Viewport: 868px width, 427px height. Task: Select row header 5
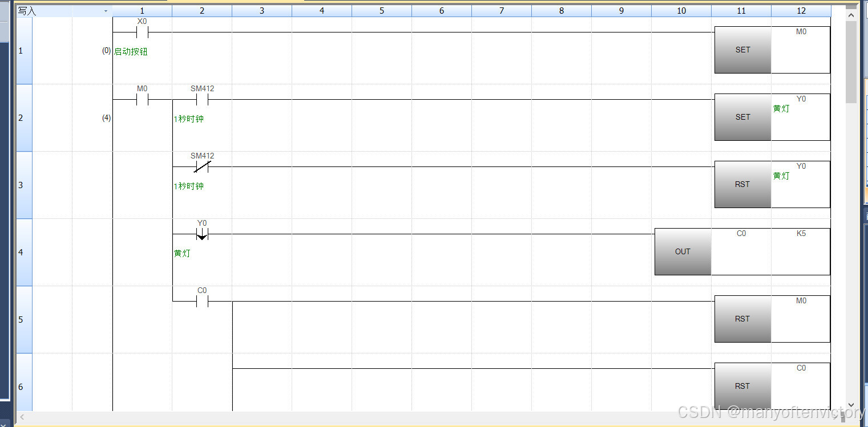(x=24, y=320)
